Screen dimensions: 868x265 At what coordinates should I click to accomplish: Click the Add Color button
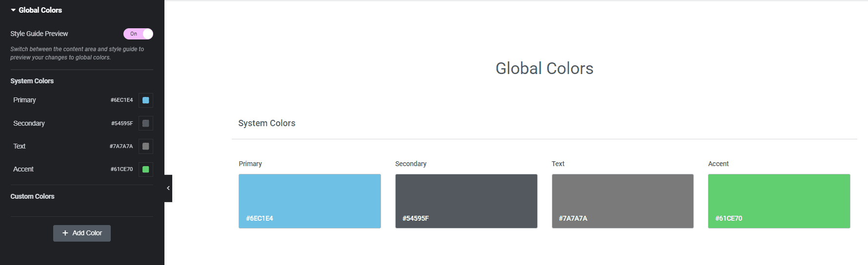pos(82,233)
